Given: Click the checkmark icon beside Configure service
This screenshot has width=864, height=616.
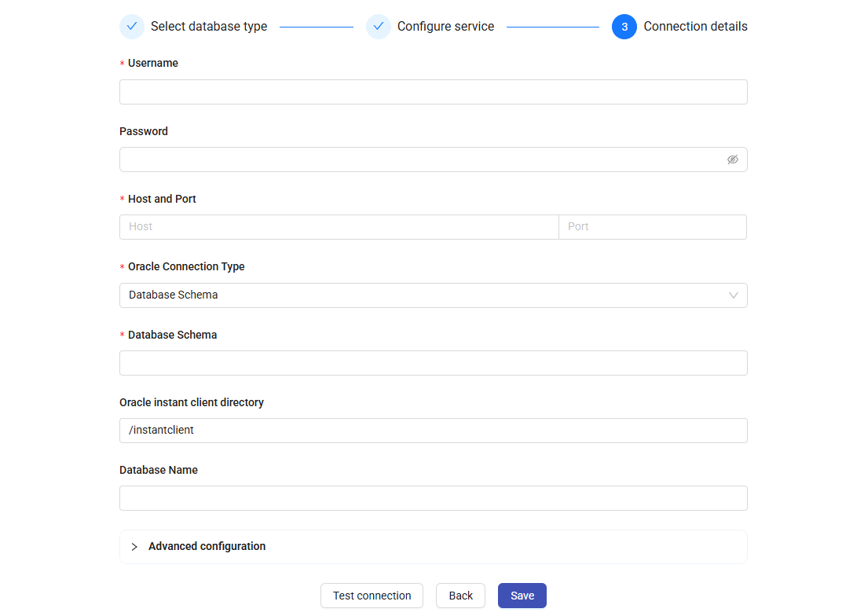Looking at the screenshot, I should (x=379, y=27).
